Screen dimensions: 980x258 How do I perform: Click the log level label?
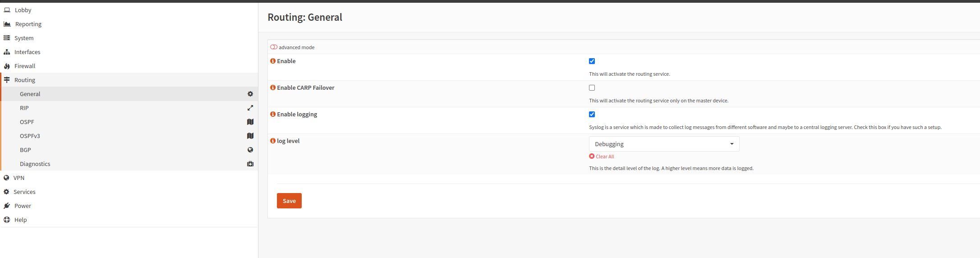[288, 141]
